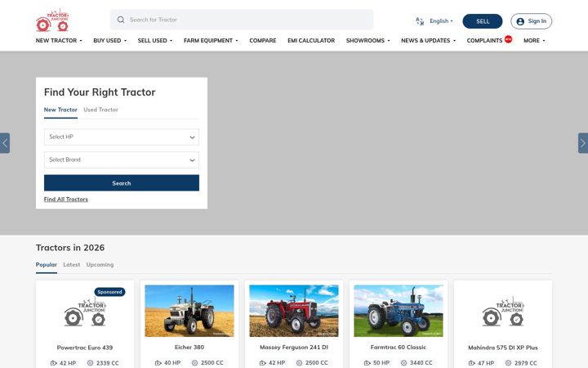The image size is (588, 368).
Task: Expand NEWS & UPDATES menu
Action: pos(428,41)
